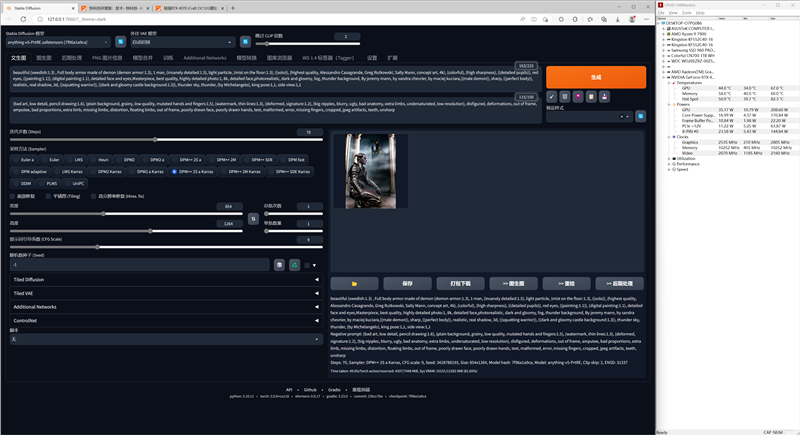Click the generated warrior image thumbnail
The image size is (800, 435).
tap(370, 171)
